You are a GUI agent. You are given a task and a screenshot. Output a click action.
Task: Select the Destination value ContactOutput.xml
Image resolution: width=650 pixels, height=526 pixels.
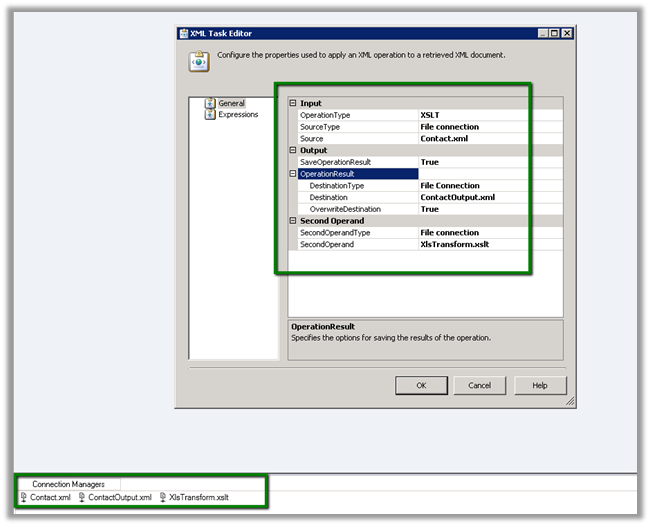(x=490, y=197)
